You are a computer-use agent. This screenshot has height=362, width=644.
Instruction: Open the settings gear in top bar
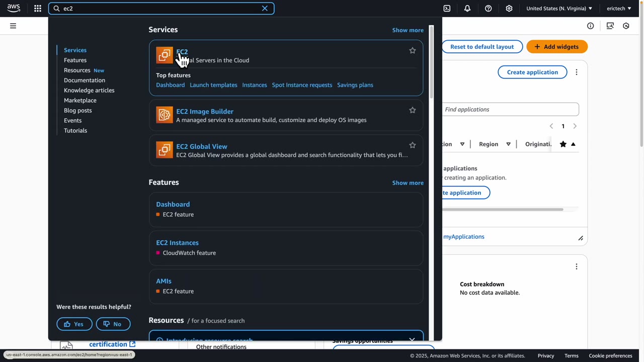point(509,9)
